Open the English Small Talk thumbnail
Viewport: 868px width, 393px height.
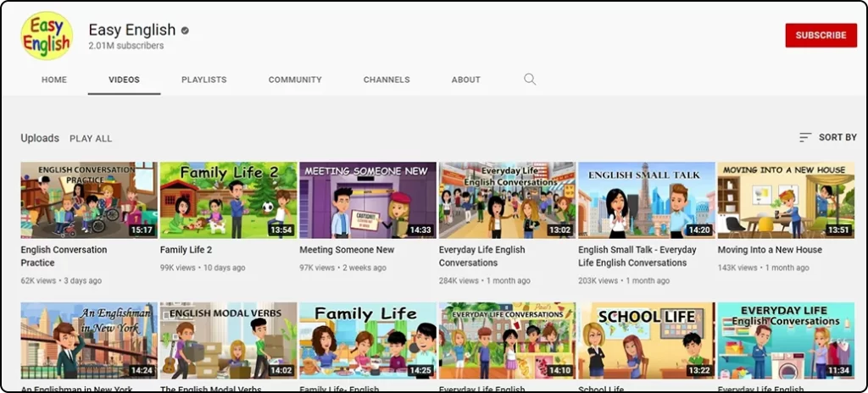647,201
